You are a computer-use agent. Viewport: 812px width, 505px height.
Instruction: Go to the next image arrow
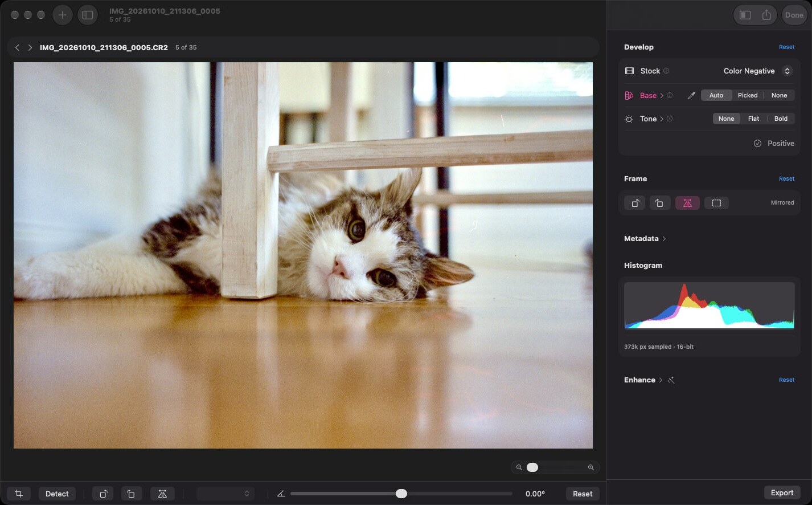pyautogui.click(x=30, y=47)
